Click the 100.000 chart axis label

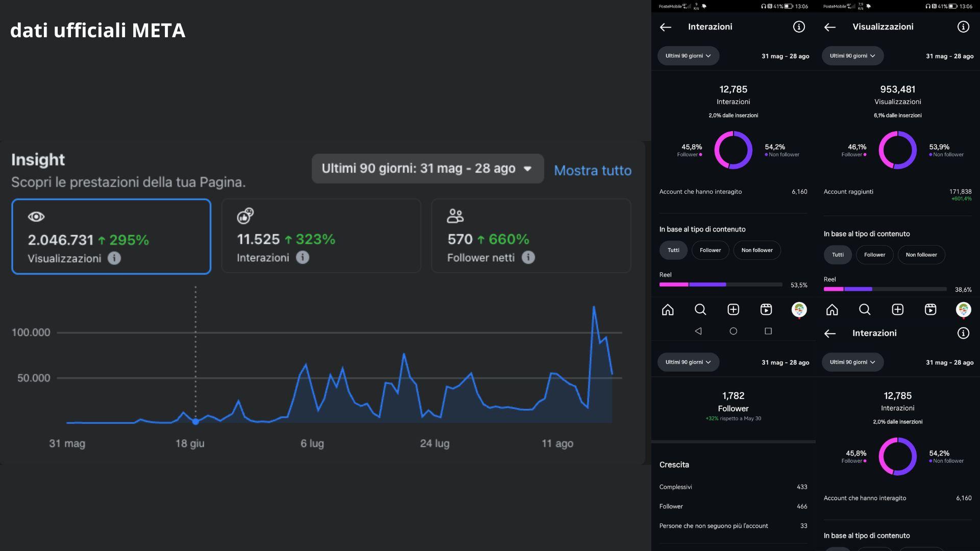pos(31,333)
